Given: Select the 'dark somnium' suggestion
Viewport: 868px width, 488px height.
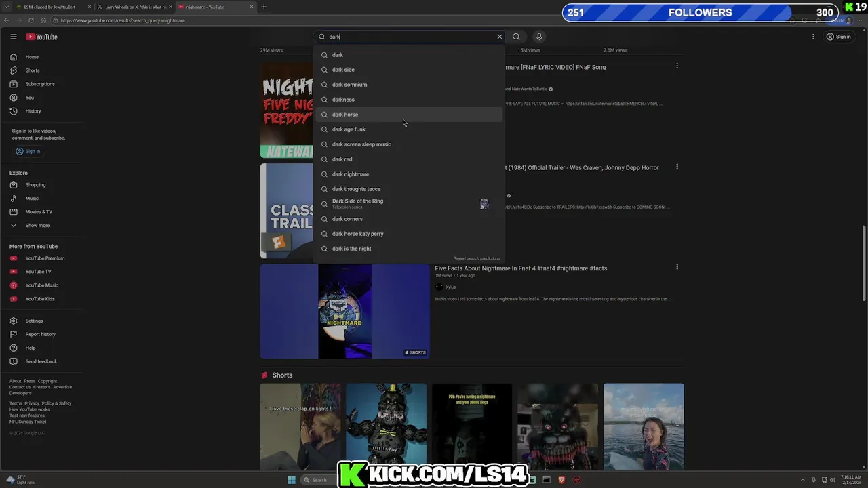Looking at the screenshot, I should (409, 85).
